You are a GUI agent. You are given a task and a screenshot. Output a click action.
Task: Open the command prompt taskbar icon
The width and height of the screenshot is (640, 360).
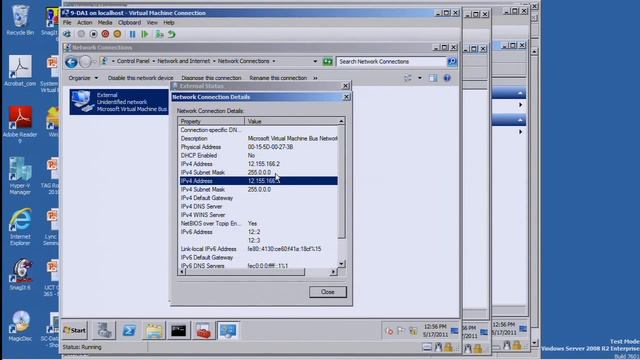[178, 331]
